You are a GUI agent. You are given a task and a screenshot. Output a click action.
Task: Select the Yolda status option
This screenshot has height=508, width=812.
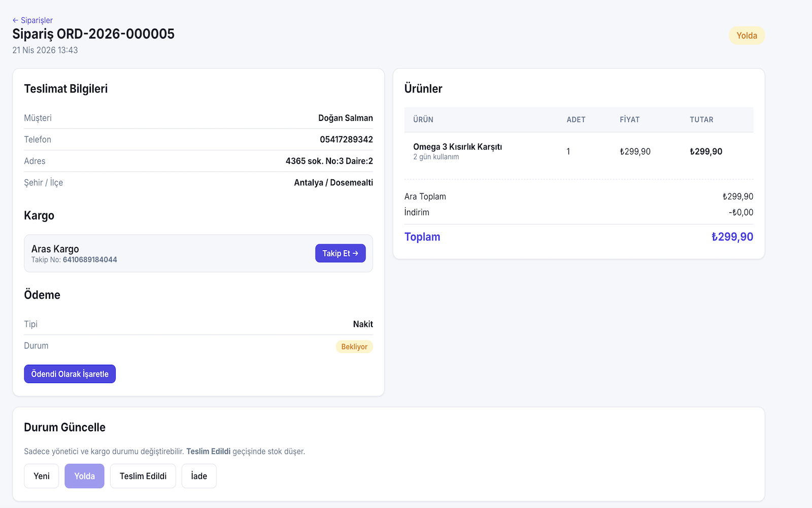pyautogui.click(x=84, y=476)
